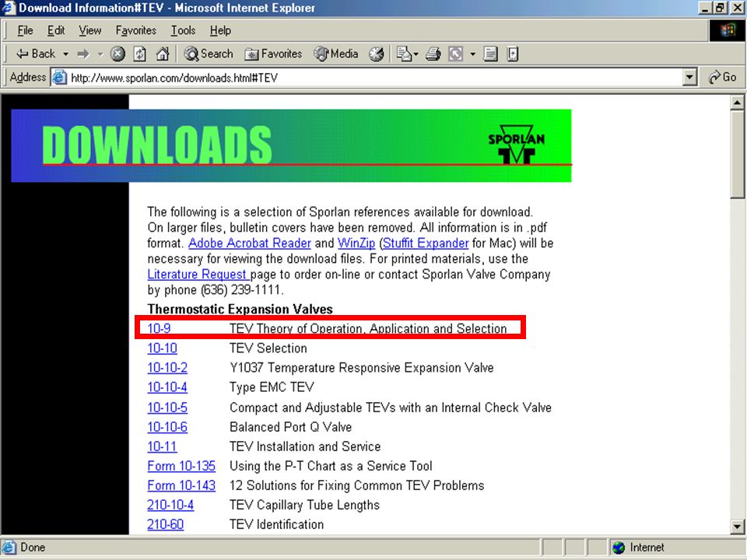This screenshot has width=747, height=560.
Task: Open bulletin 210-60 link
Action: pos(165,525)
